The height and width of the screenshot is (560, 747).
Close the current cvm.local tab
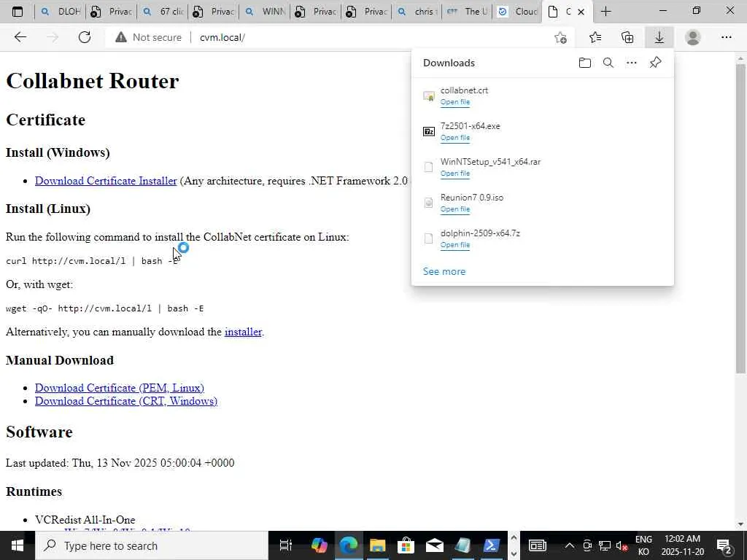tap(581, 12)
